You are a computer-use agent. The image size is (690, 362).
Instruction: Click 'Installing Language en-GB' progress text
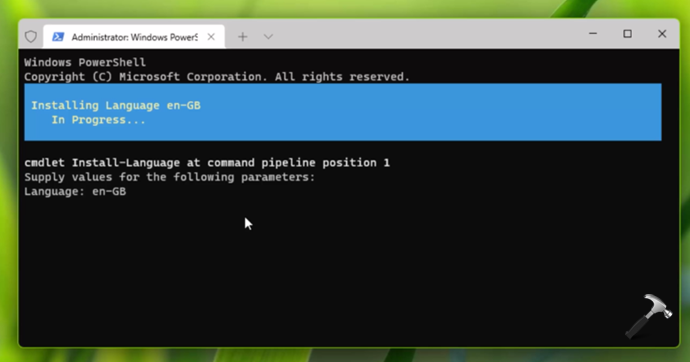coord(116,106)
